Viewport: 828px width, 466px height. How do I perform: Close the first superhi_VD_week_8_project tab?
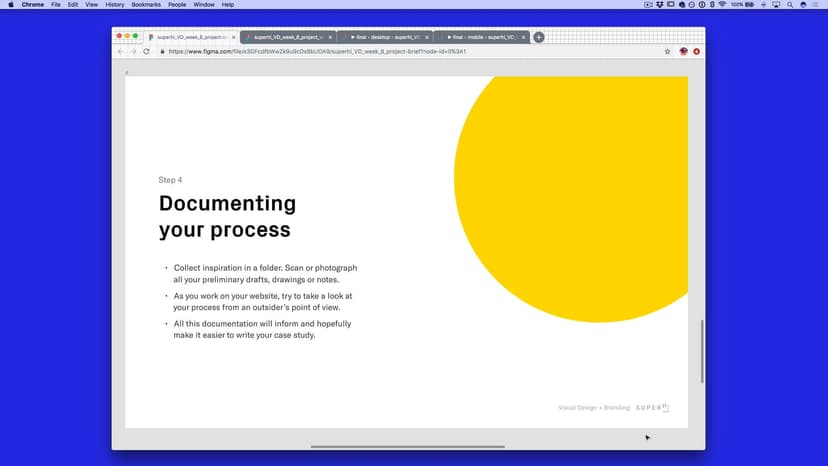pos(233,38)
